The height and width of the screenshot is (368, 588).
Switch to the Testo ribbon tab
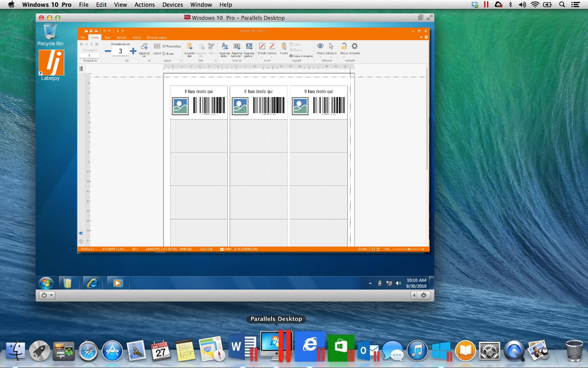pyautogui.click(x=107, y=37)
